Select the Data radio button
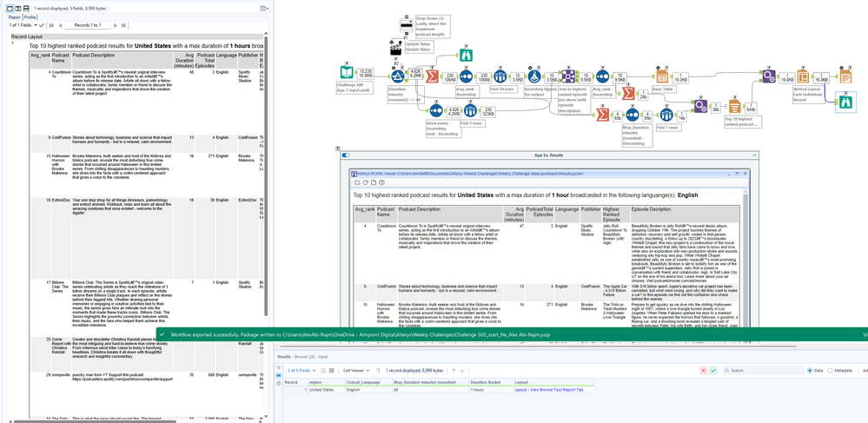 coord(811,370)
